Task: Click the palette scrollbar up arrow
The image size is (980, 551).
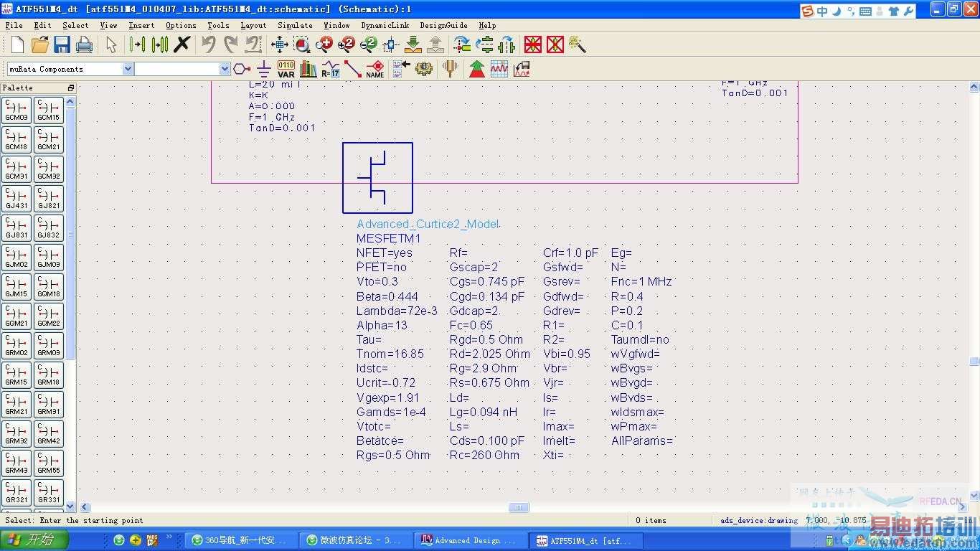Action: (70, 103)
